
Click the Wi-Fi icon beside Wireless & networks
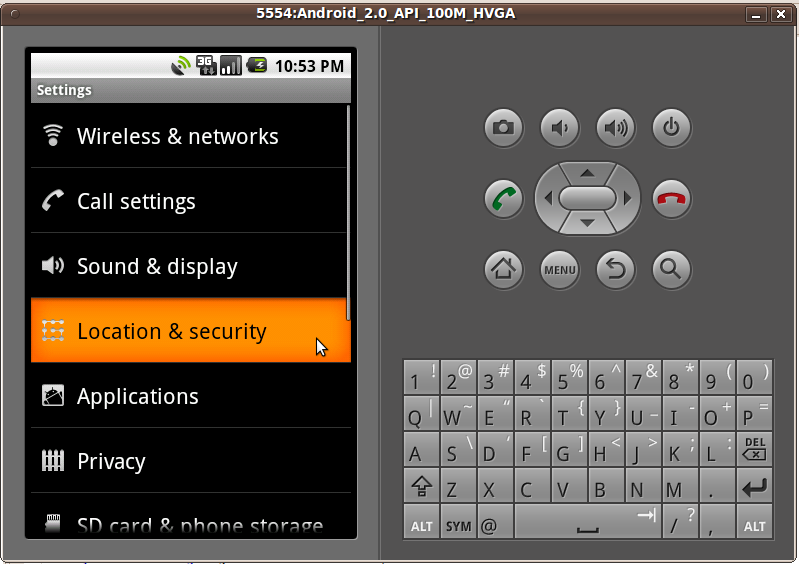pos(52,135)
